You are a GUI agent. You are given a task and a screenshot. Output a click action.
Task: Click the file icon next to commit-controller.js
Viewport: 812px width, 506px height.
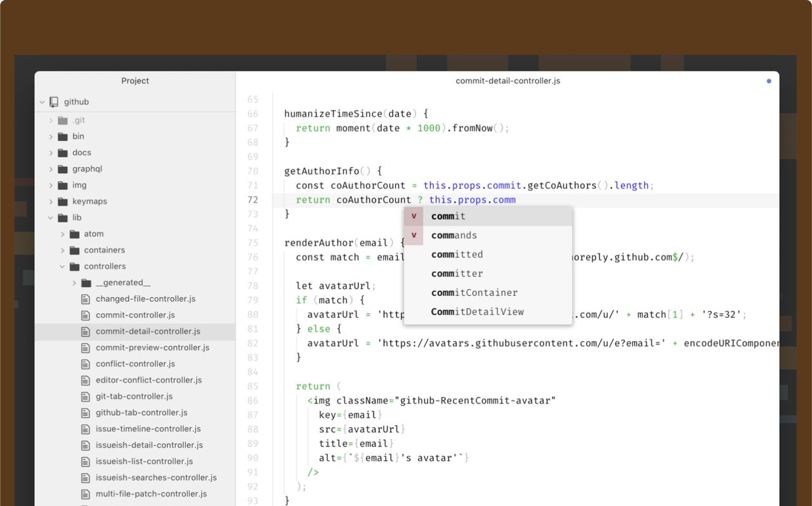click(86, 316)
